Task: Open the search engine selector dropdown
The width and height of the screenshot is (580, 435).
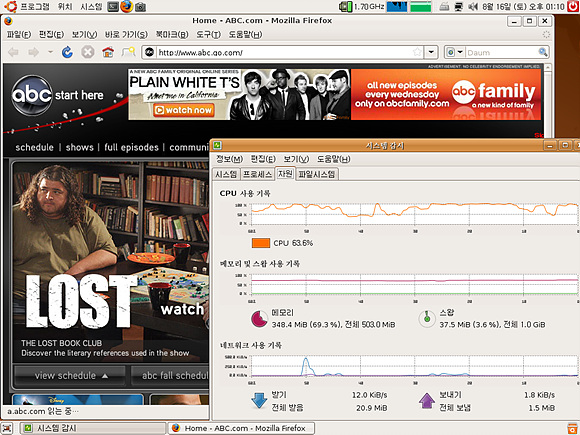Action: point(455,52)
